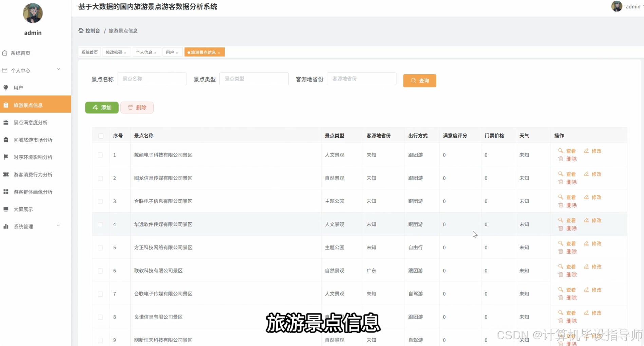
Task: Open the admin account dropdown at top right
Action: point(631,6)
